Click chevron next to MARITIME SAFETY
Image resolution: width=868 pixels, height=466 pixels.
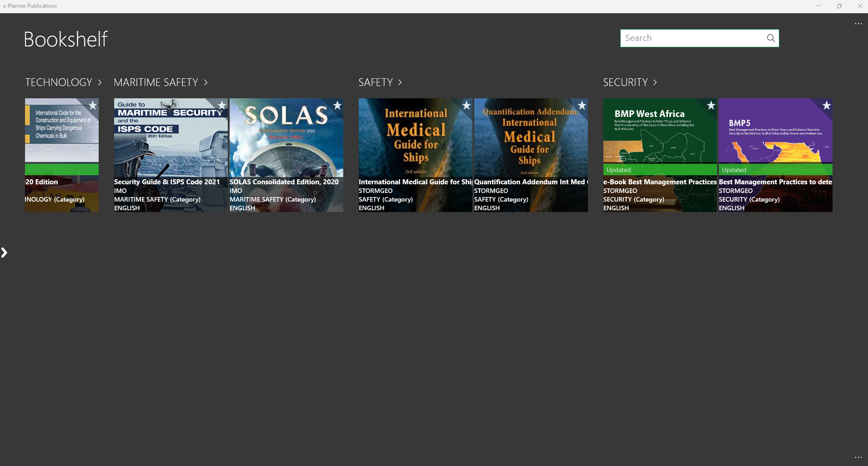[x=206, y=82]
